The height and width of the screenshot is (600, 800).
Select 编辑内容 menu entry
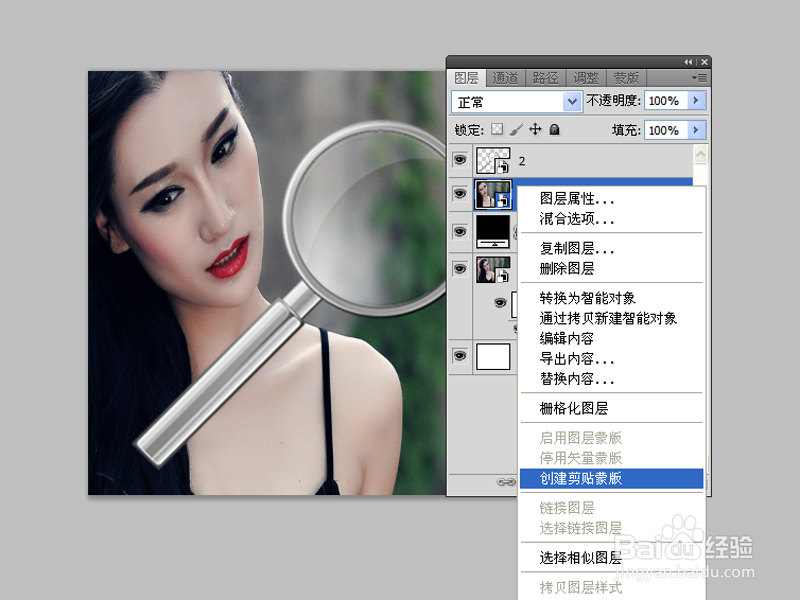(611, 338)
